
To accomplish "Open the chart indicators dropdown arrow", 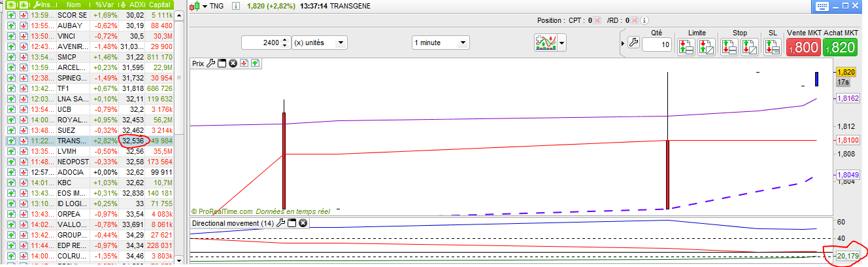I will (561, 43).
